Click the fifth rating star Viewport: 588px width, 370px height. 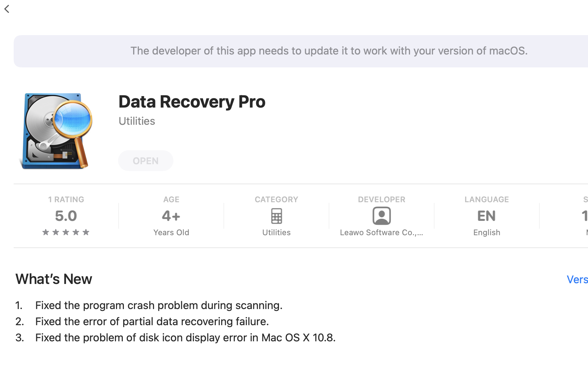87,232
